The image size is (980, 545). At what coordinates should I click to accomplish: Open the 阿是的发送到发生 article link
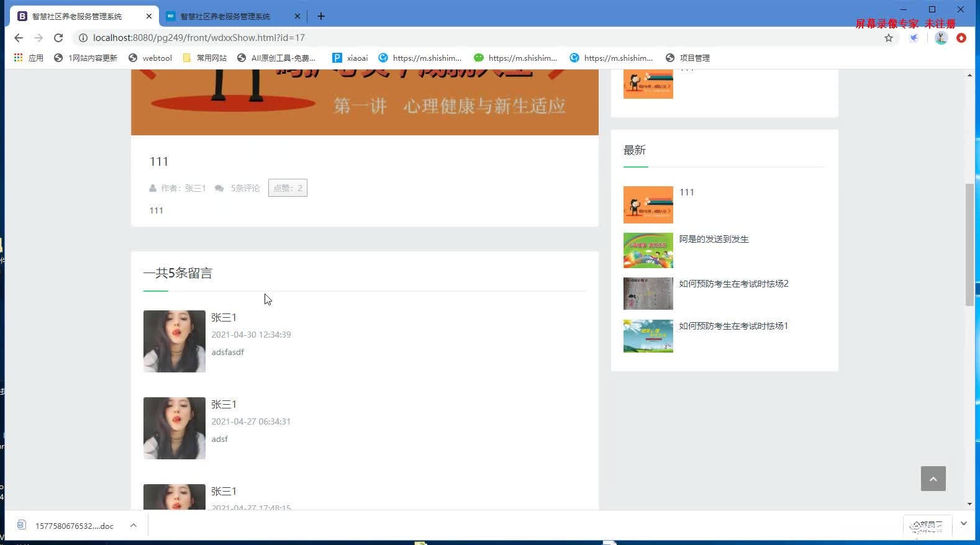[714, 239]
